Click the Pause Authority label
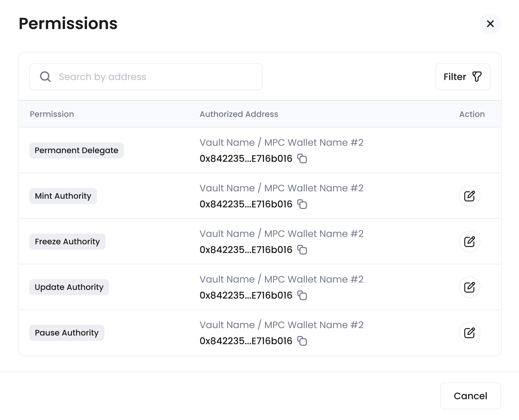The width and height of the screenshot is (519, 420). tap(67, 333)
